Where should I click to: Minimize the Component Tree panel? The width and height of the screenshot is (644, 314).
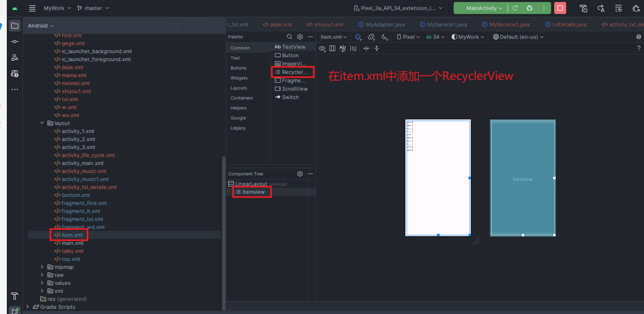[x=310, y=174]
